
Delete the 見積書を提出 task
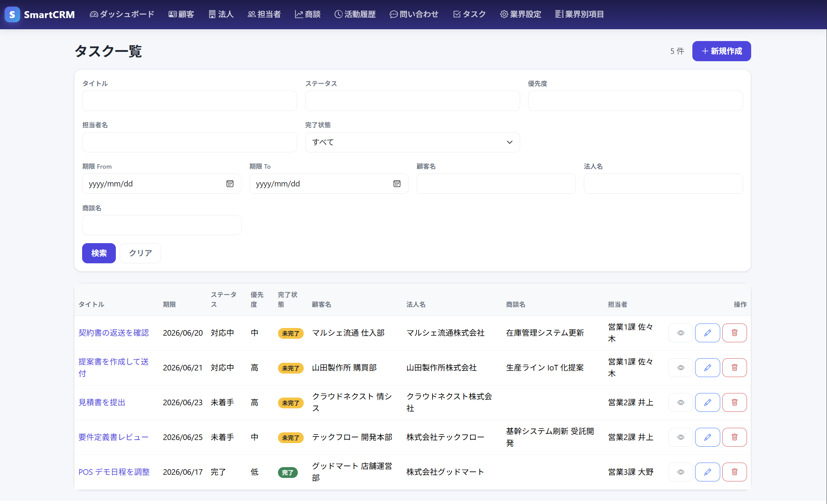pos(734,402)
